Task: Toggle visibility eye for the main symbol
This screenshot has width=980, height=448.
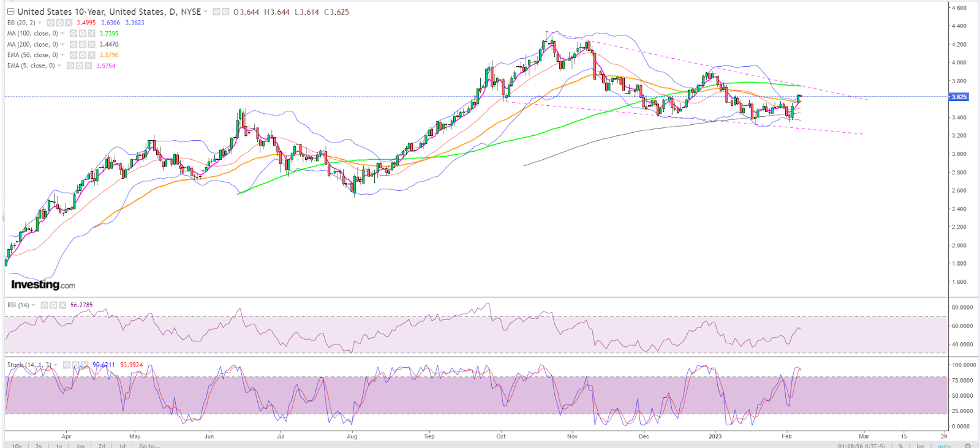Action: pos(216,12)
